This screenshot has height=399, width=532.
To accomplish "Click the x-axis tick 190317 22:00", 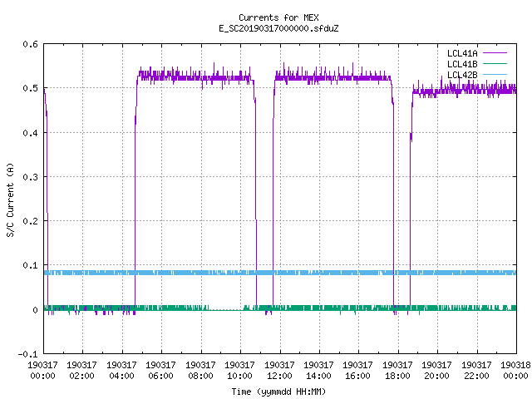I will [476, 370].
